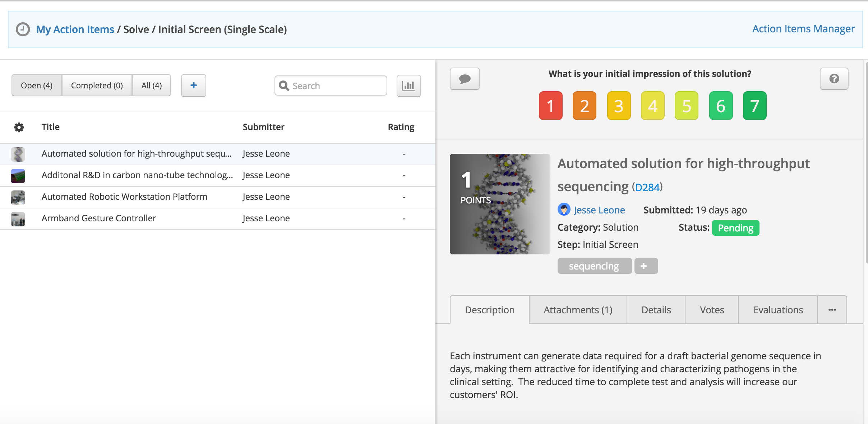Click Jesse Leone in carbon nano-tube row
The height and width of the screenshot is (424, 868).
pos(266,175)
